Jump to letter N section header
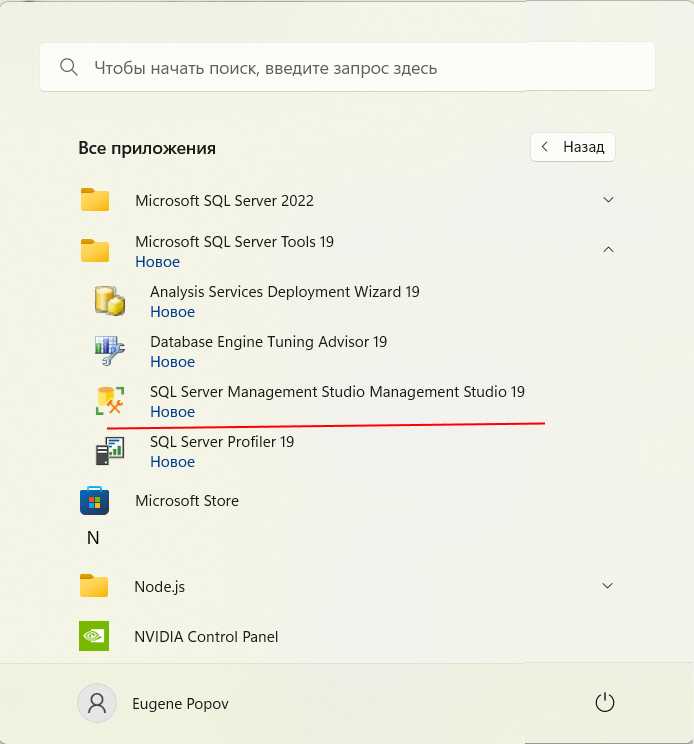This screenshot has width=694, height=744. point(93,538)
